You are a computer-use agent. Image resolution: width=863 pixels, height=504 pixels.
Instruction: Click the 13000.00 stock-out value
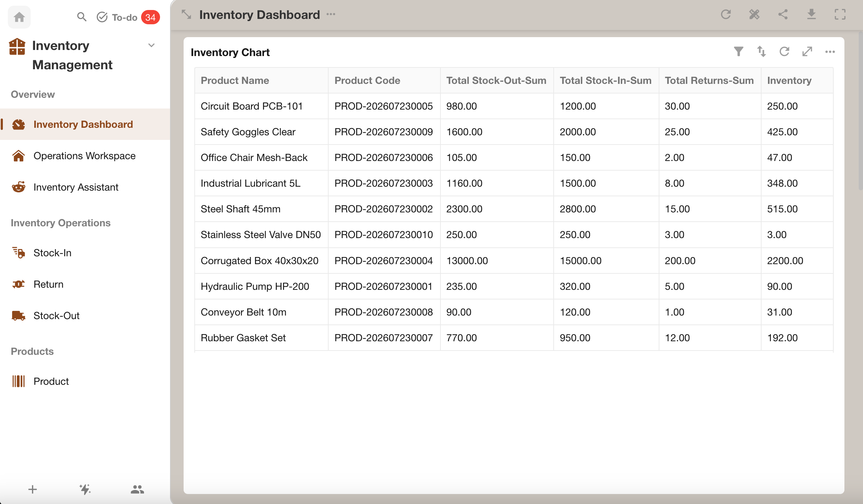467,261
